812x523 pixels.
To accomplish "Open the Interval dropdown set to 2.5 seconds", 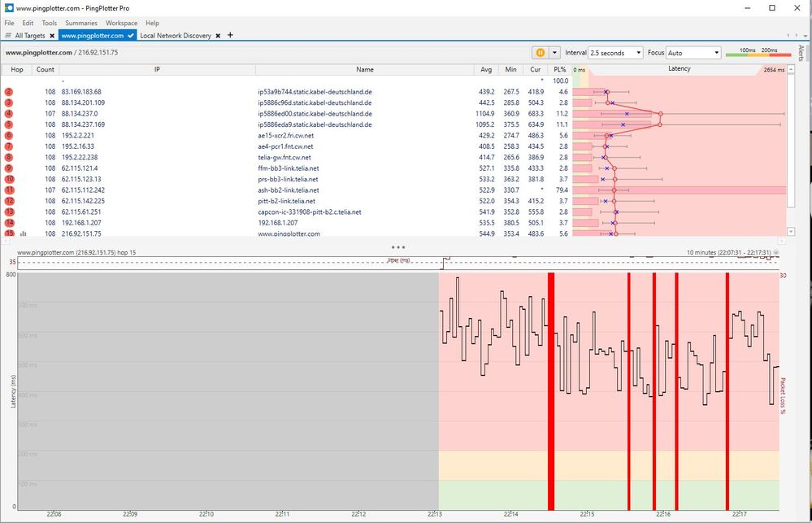I will [x=617, y=53].
